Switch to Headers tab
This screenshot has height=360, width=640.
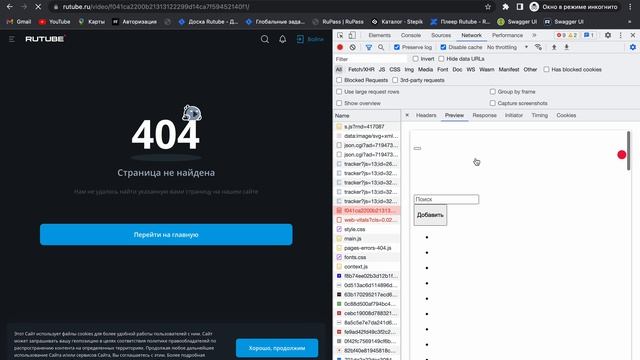(x=426, y=116)
